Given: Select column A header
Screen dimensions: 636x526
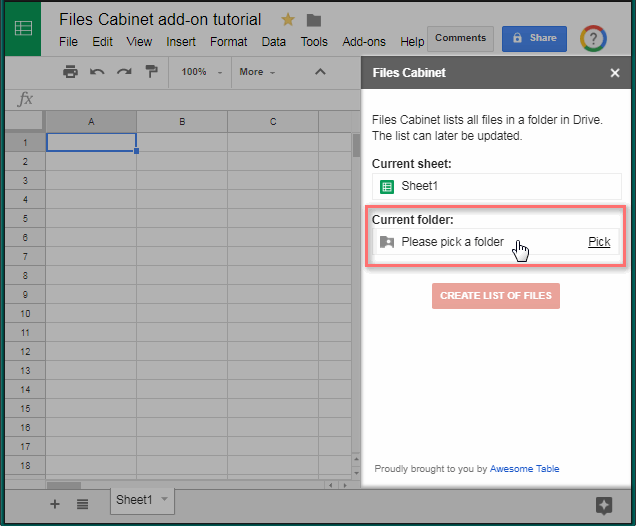Looking at the screenshot, I should coord(91,122).
